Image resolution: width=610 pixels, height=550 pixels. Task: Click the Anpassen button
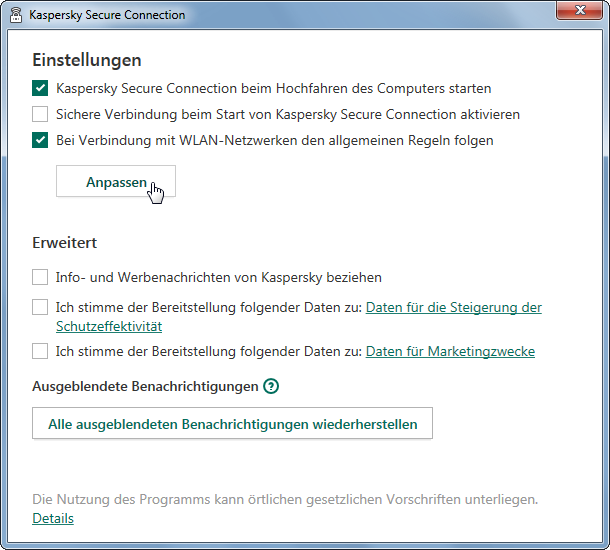pos(116,181)
